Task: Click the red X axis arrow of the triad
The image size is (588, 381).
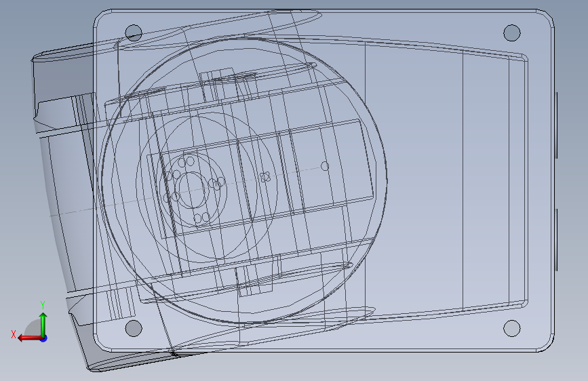Action: pos(29,338)
